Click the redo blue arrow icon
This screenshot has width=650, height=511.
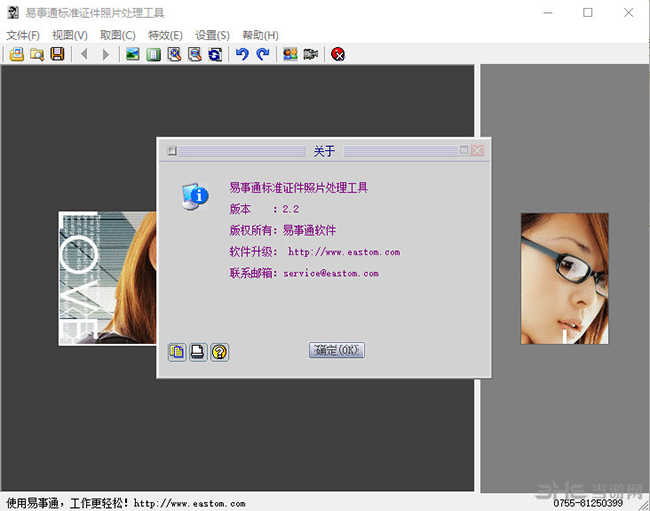point(263,54)
